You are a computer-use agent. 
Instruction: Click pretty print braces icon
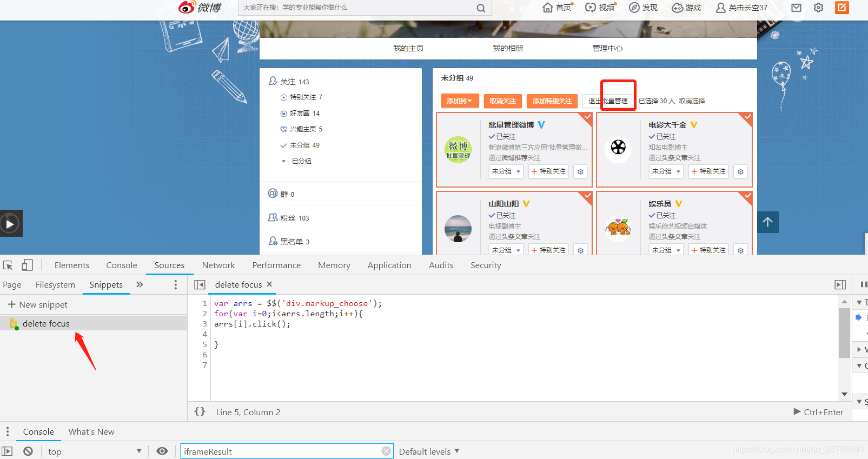pyautogui.click(x=200, y=411)
